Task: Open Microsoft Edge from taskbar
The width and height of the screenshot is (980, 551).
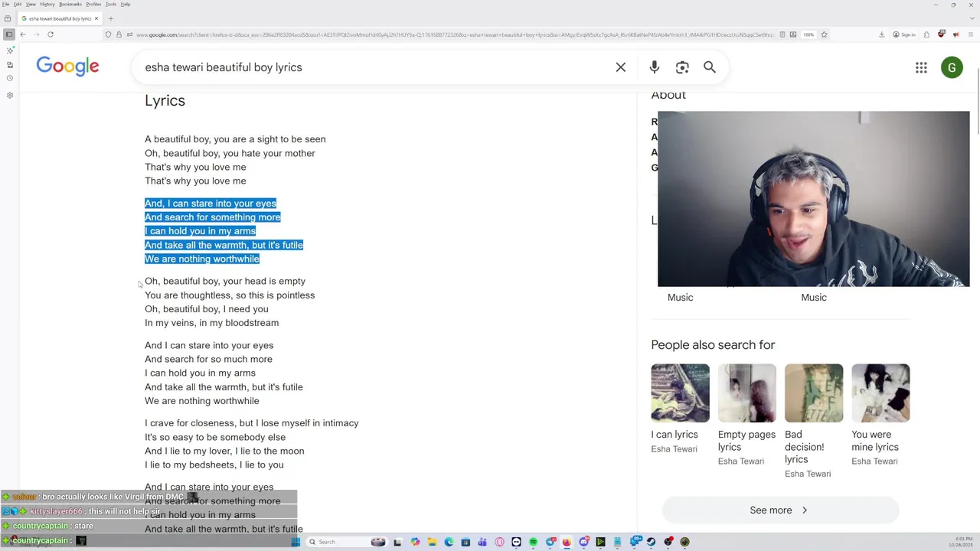Action: (x=449, y=542)
